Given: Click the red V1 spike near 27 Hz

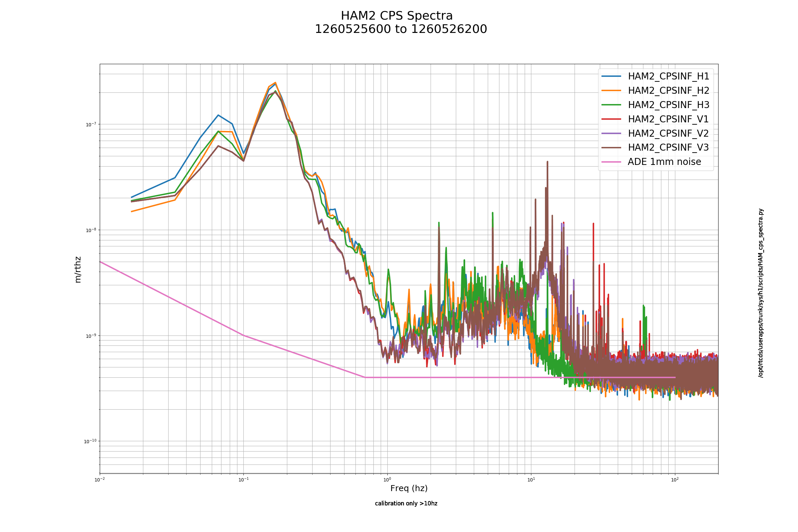Looking at the screenshot, I should 594,224.
